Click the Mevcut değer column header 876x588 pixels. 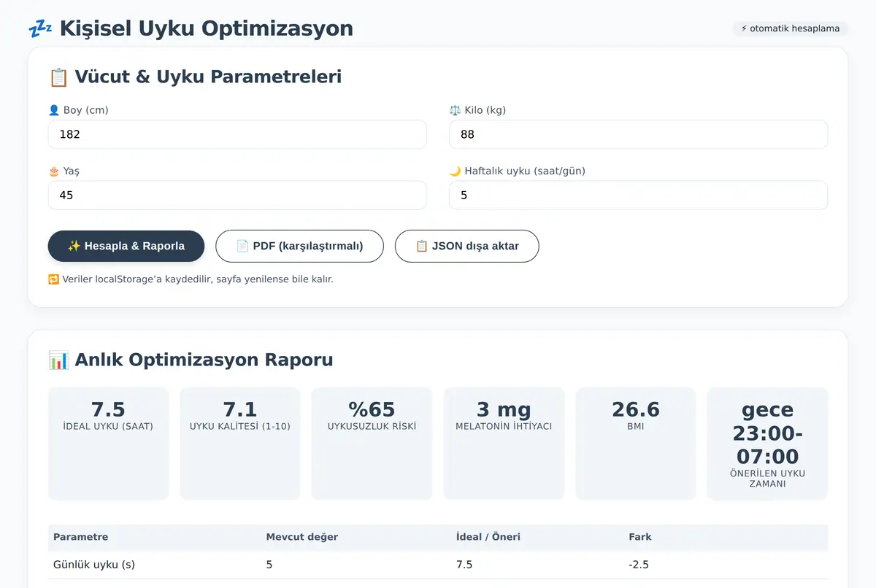point(302,537)
